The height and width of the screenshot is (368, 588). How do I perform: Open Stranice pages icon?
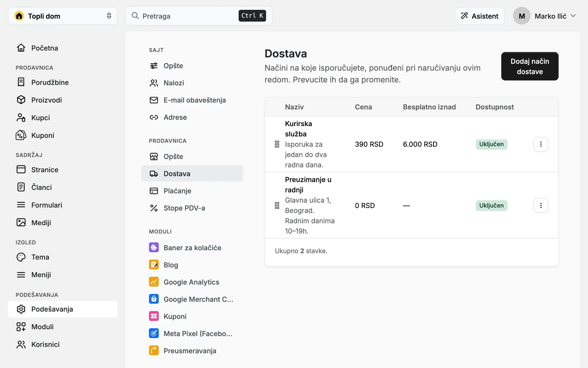click(x=21, y=170)
